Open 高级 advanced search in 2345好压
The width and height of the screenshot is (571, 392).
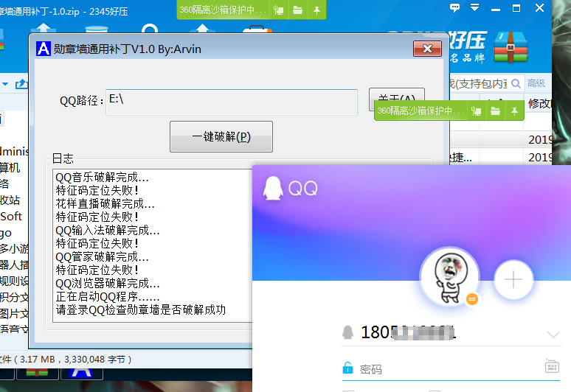[536, 83]
